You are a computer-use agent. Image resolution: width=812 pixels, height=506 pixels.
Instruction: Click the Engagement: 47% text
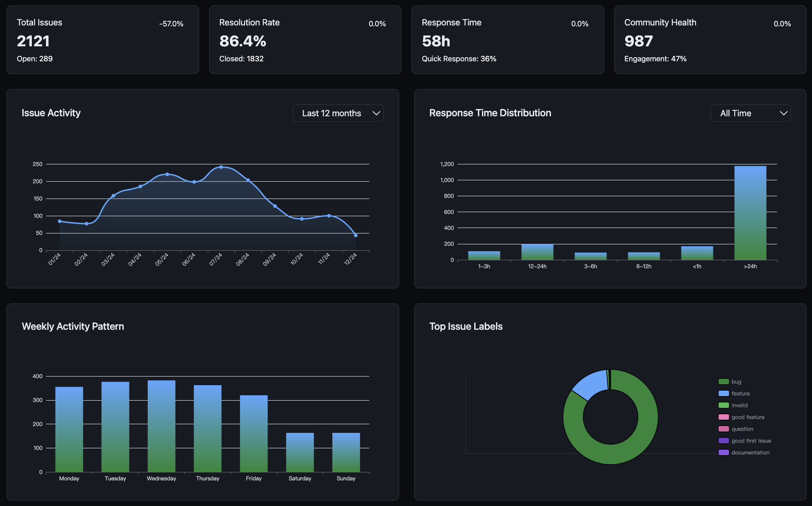[655, 59]
